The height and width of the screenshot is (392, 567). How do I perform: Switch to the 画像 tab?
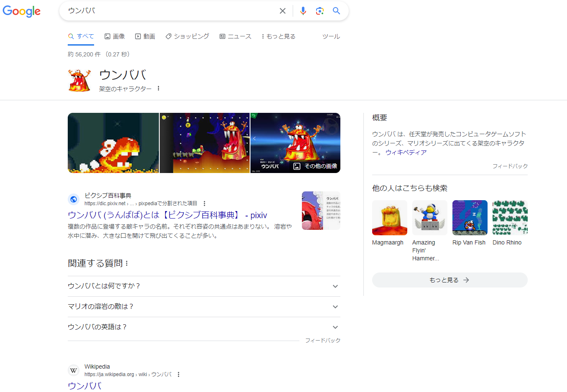coord(115,36)
